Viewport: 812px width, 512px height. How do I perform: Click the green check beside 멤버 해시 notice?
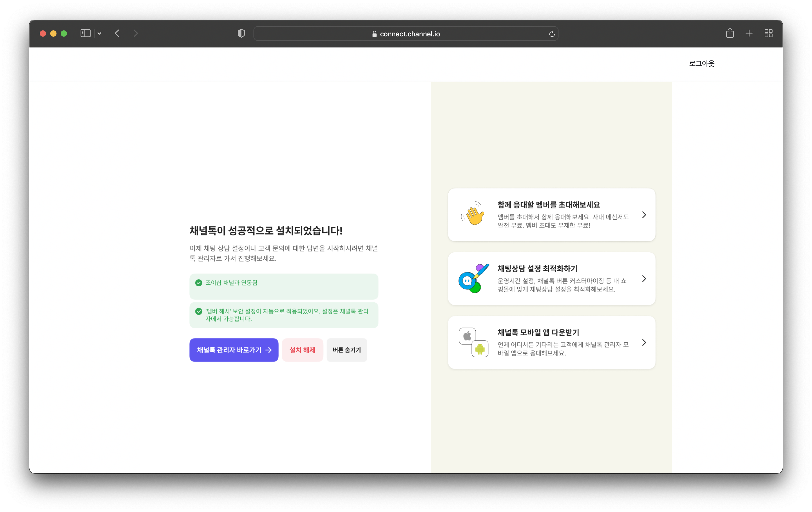click(x=199, y=311)
